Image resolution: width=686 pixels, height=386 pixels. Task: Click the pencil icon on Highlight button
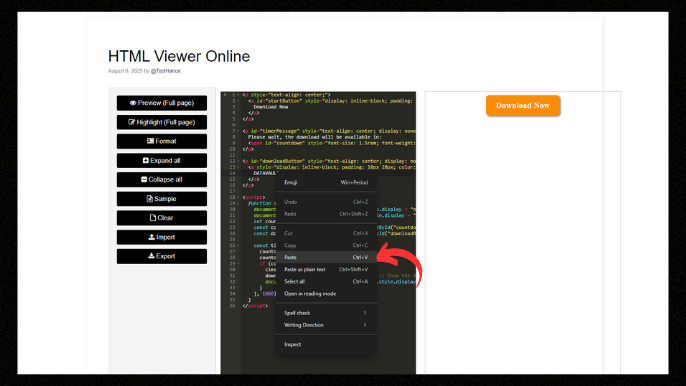(x=131, y=122)
